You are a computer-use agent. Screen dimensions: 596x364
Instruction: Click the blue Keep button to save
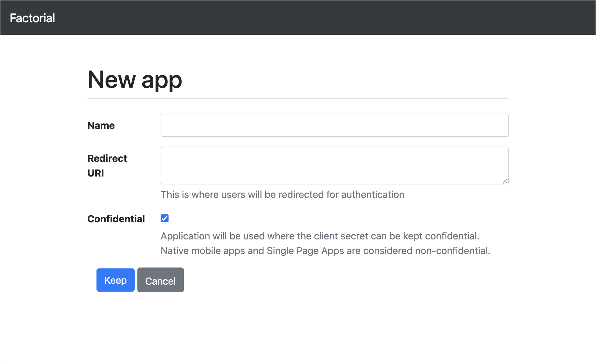click(x=115, y=280)
